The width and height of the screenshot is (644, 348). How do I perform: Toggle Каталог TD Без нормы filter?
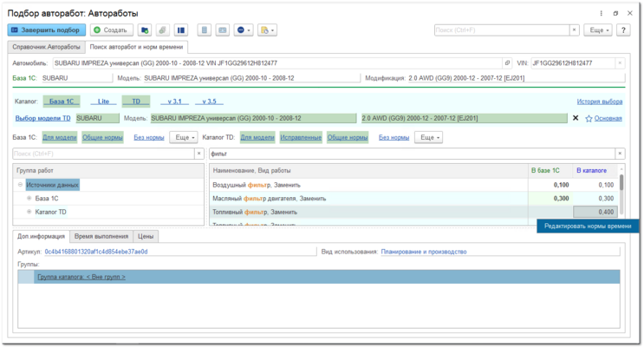394,137
